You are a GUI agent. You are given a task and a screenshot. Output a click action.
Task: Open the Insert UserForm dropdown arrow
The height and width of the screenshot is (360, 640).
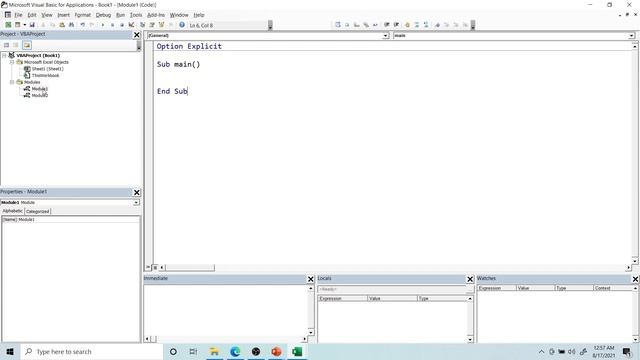coord(24,25)
